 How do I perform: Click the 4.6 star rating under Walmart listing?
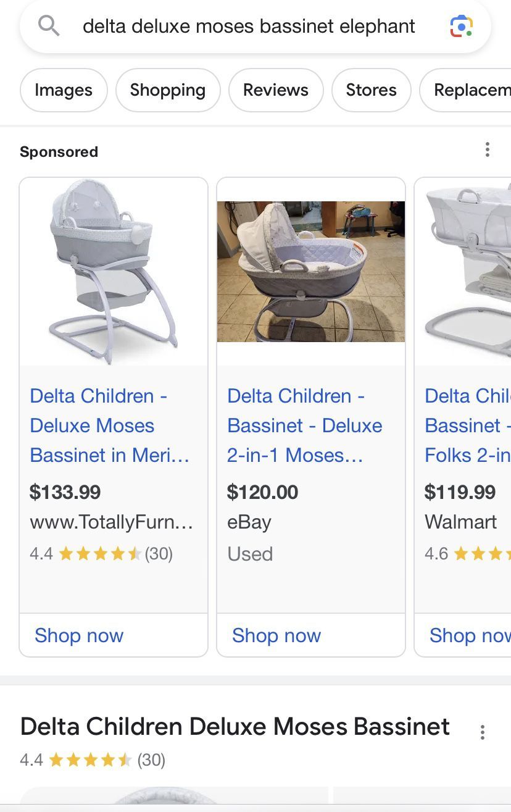point(469,553)
